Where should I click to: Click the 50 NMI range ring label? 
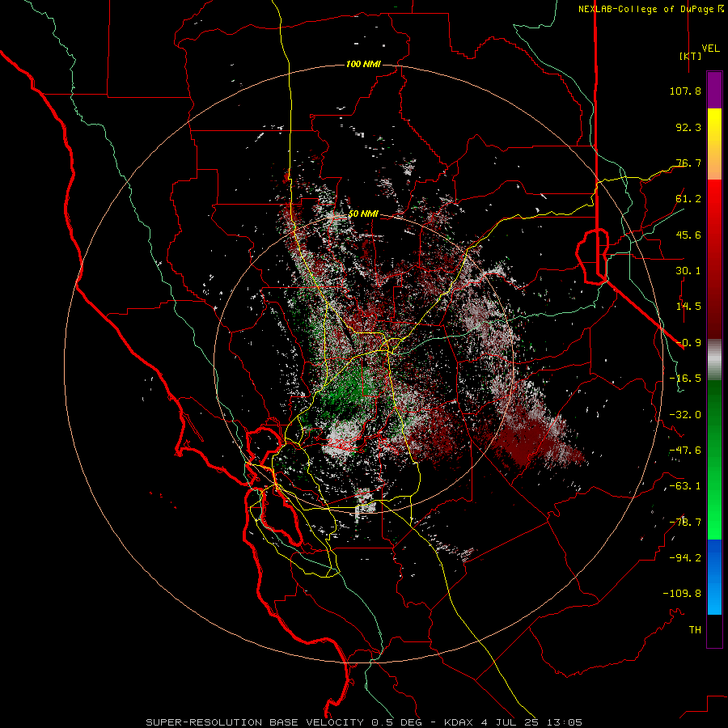pyautogui.click(x=363, y=214)
